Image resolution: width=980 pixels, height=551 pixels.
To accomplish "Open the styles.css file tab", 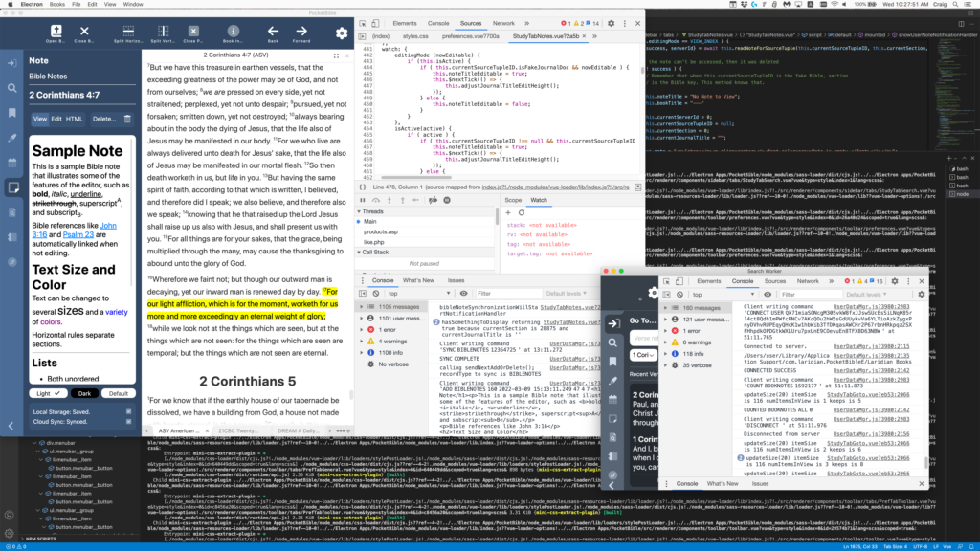I will point(415,36).
